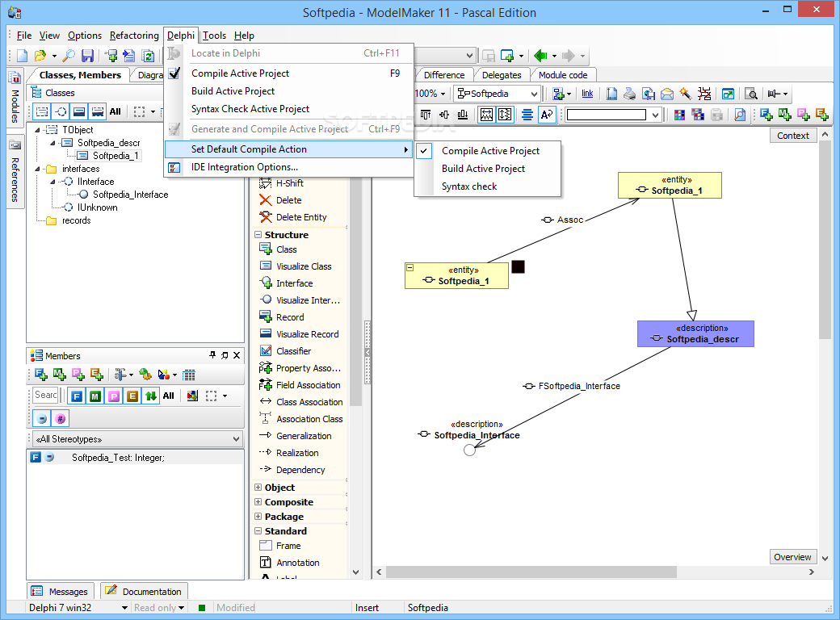
Task: Click the Overview button
Action: [793, 557]
